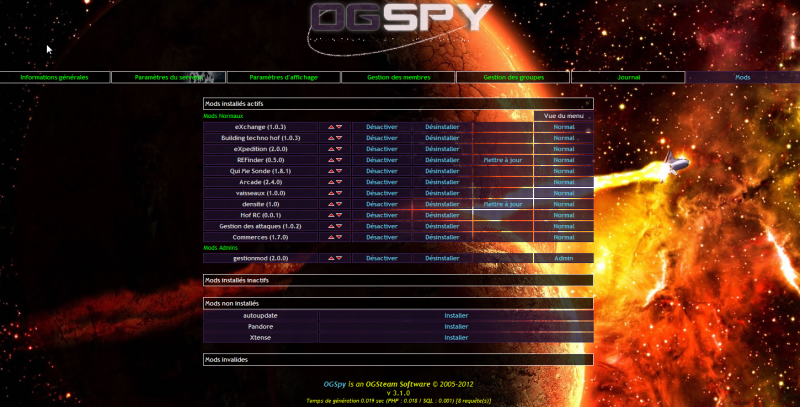This screenshot has width=800, height=407.
Task: Move eXchange mod down with red arrow
Action: point(339,127)
